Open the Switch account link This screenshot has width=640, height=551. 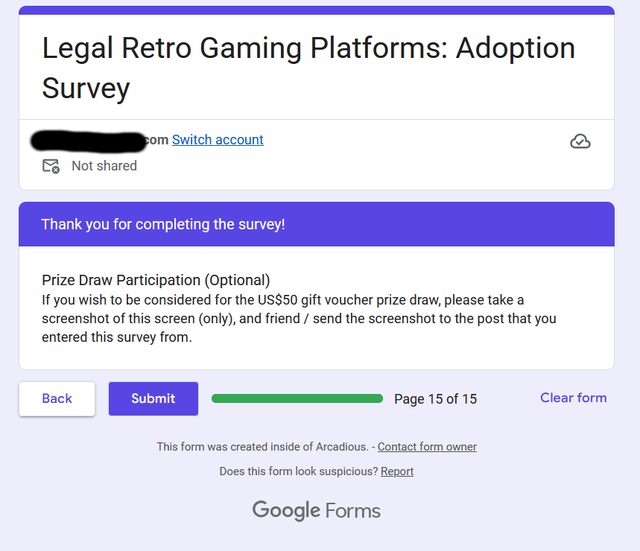(218, 140)
